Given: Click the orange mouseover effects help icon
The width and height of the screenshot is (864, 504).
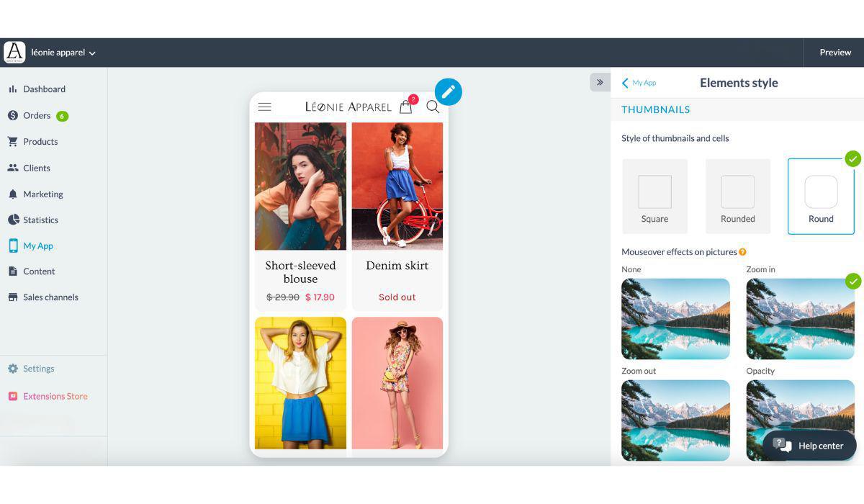Looking at the screenshot, I should point(742,252).
